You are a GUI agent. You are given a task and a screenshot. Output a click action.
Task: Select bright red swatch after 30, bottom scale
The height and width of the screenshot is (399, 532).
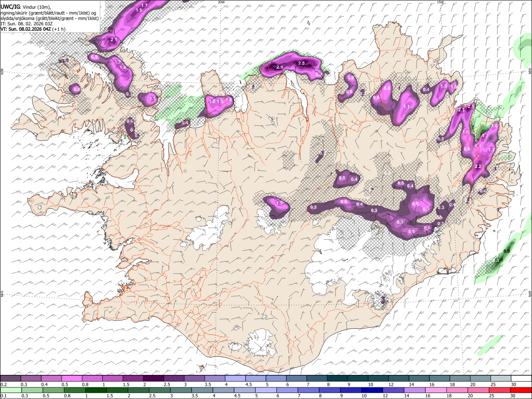pos(520,390)
